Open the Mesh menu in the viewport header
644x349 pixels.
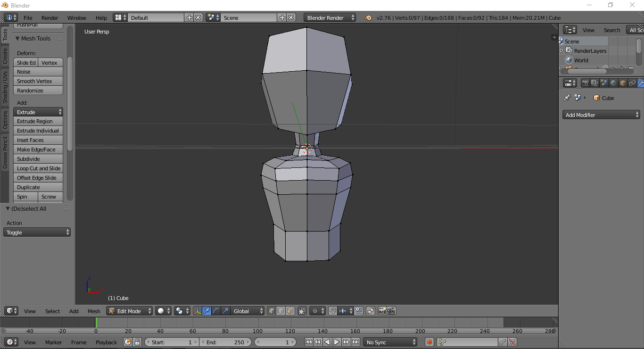click(93, 311)
